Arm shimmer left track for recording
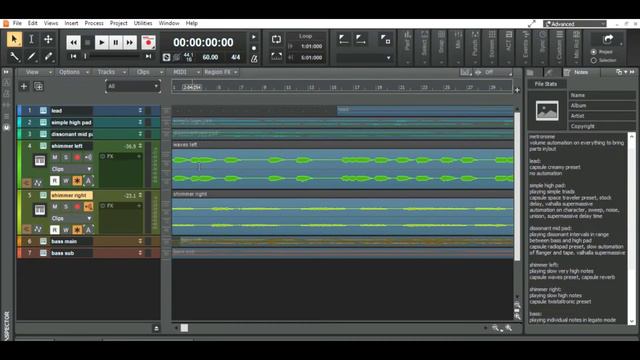This screenshot has height=360, width=640. 77,157
